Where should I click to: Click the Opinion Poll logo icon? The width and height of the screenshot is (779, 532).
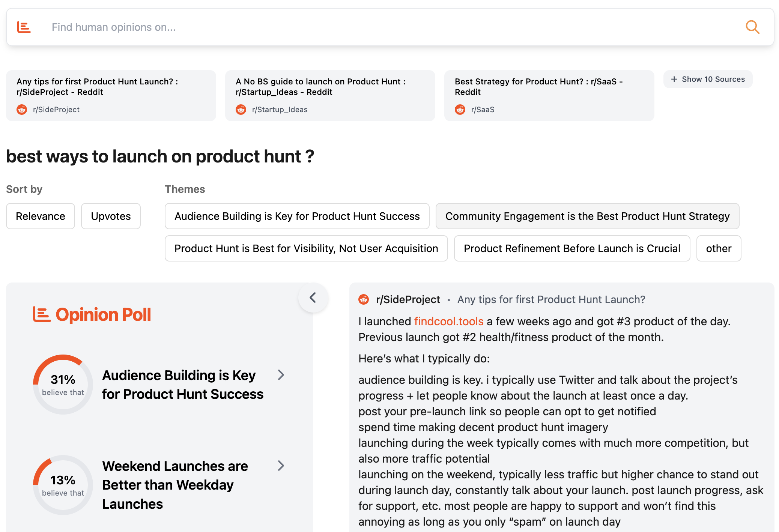(41, 314)
